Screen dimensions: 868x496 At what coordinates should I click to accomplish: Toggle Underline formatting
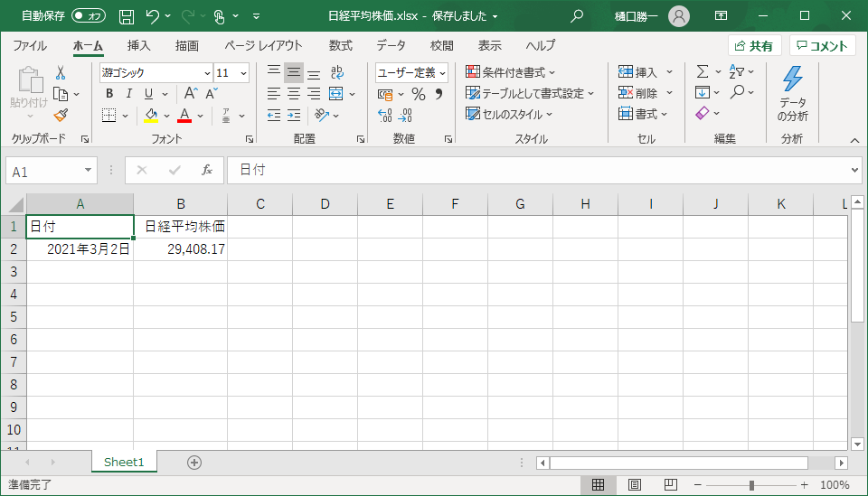coord(148,93)
